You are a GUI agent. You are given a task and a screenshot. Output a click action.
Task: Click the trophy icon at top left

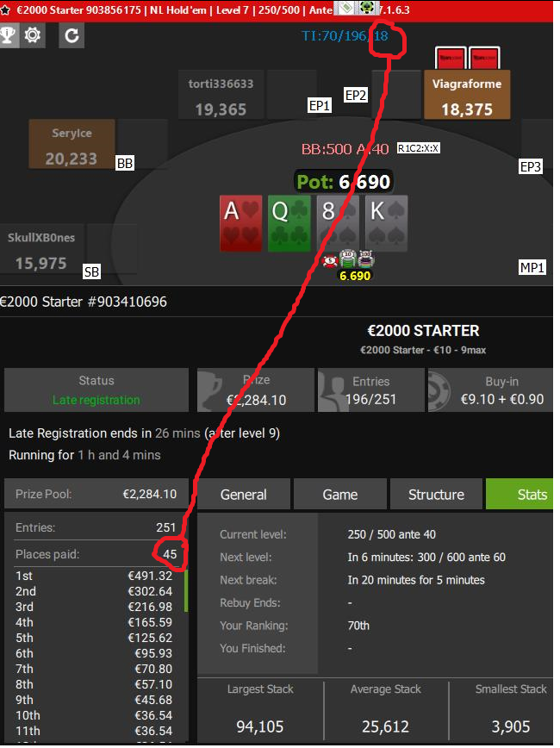[8, 35]
